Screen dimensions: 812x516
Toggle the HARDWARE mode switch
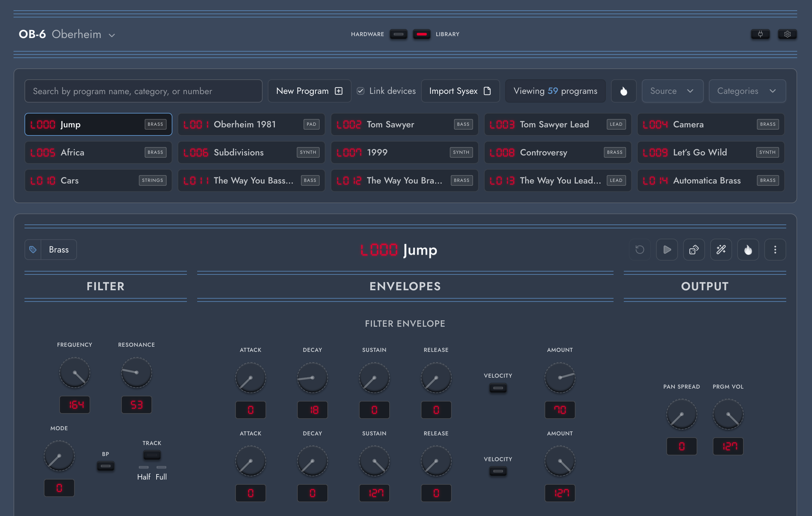[x=398, y=34]
